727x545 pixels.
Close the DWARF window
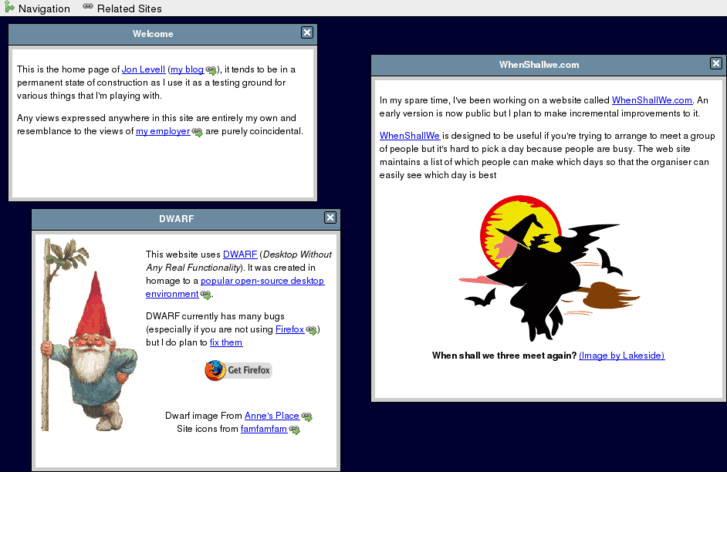coord(330,218)
